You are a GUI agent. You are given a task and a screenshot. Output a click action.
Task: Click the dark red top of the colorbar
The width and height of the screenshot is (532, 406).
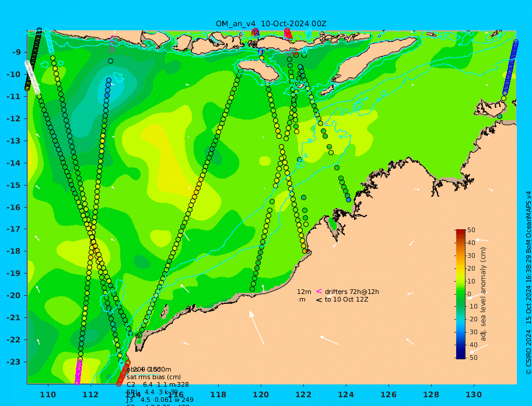click(x=461, y=232)
